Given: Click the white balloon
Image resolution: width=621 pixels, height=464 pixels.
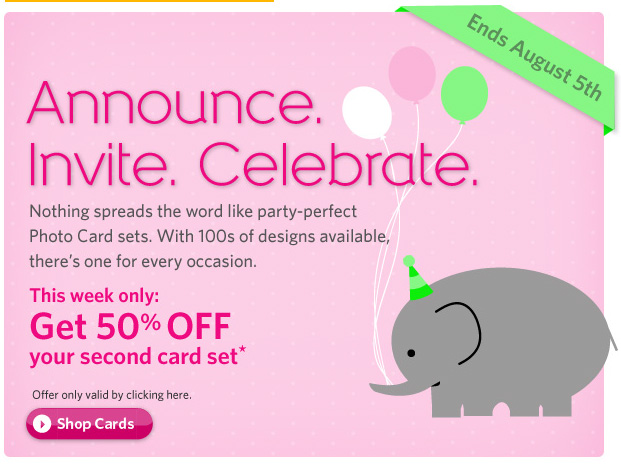Looking at the screenshot, I should point(365,113).
